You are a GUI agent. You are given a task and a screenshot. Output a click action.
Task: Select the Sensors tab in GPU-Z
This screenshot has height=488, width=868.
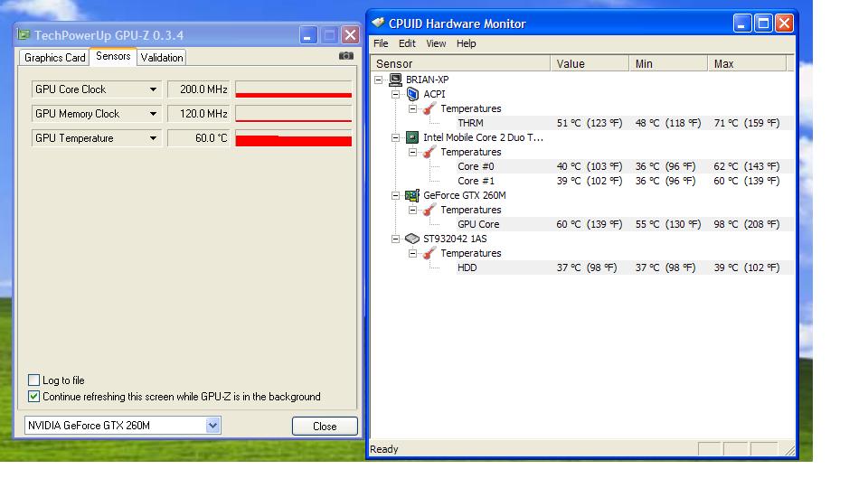point(113,56)
